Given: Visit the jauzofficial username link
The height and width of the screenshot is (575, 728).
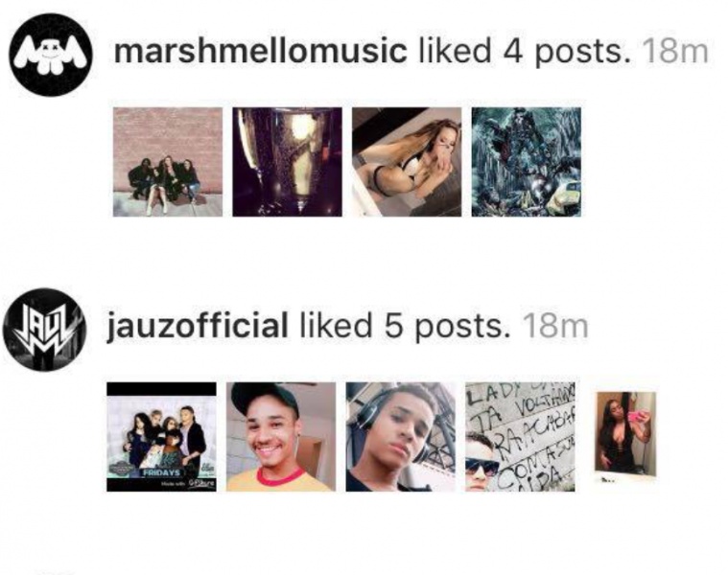Looking at the screenshot, I should point(198,326).
